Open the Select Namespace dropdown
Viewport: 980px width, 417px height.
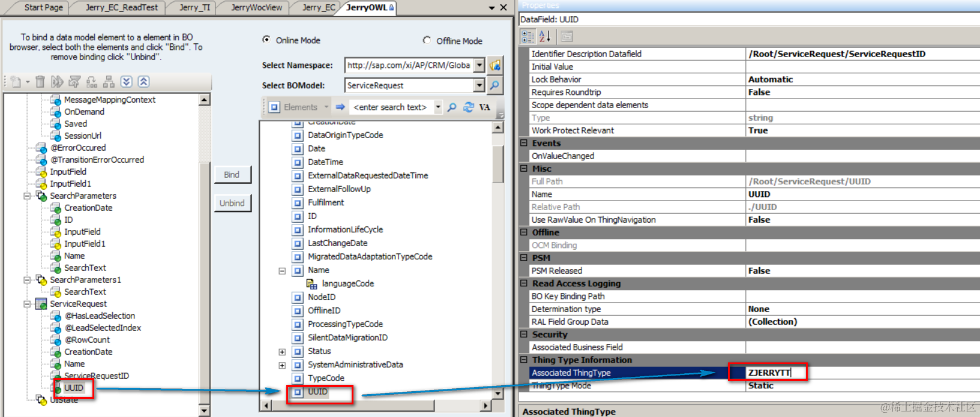pos(479,65)
